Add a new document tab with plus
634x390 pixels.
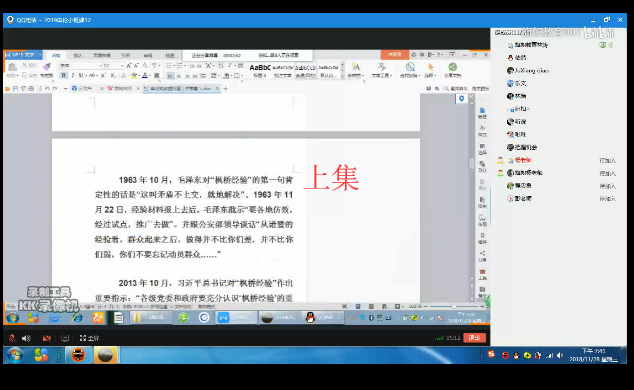[226, 89]
